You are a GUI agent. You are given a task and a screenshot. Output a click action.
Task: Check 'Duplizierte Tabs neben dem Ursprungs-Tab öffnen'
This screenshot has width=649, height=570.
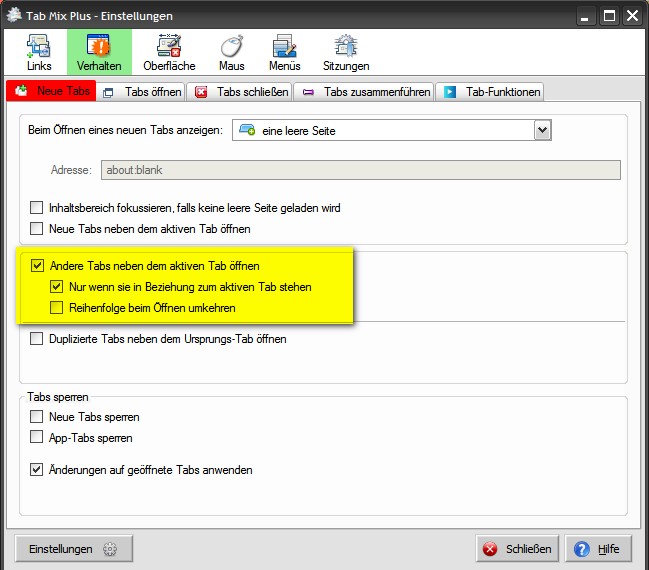click(x=36, y=339)
